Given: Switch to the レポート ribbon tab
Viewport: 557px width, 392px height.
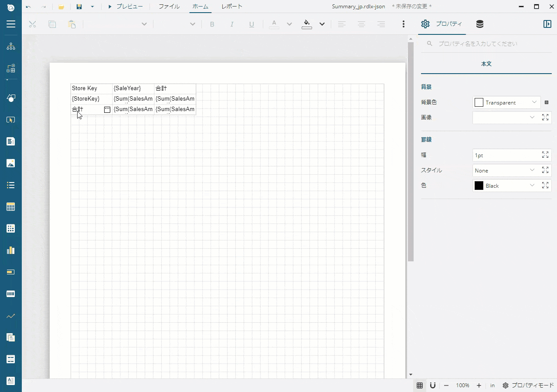Looking at the screenshot, I should 231,7.
